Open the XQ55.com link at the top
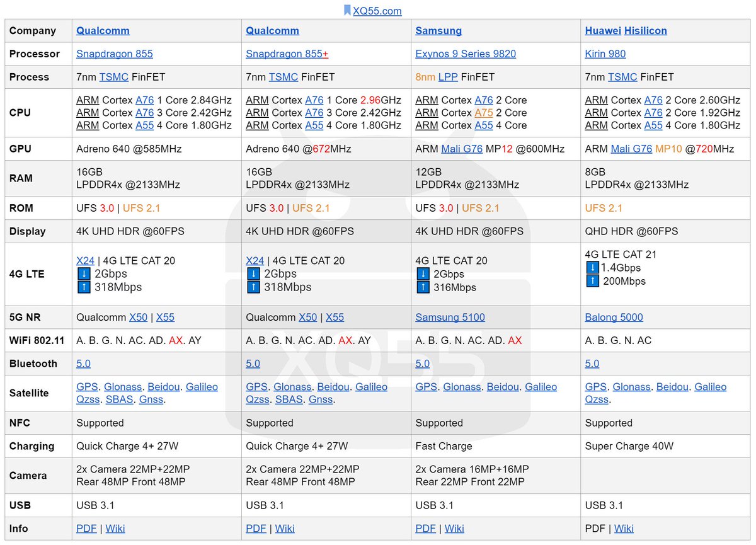 (377, 11)
